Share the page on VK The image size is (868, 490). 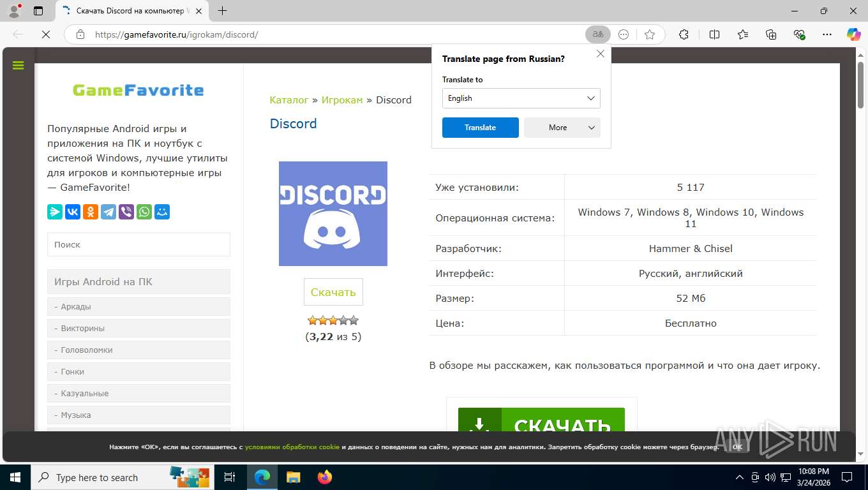click(x=73, y=212)
